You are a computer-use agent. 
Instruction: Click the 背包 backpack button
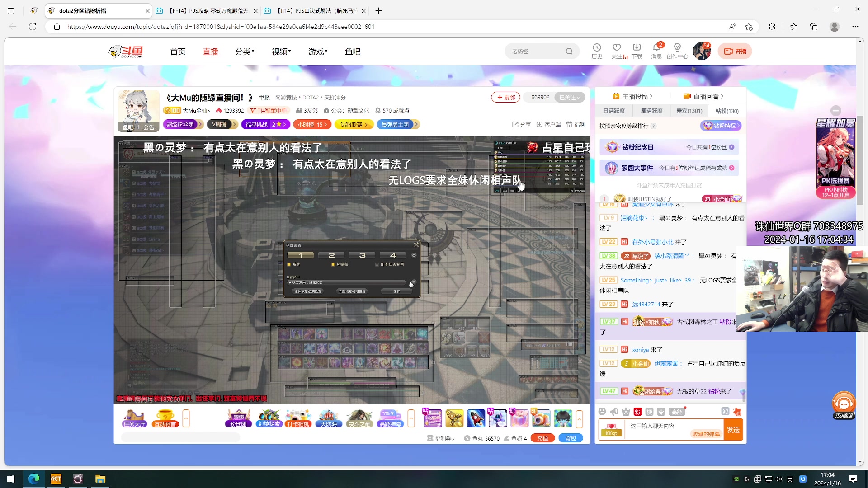(571, 438)
